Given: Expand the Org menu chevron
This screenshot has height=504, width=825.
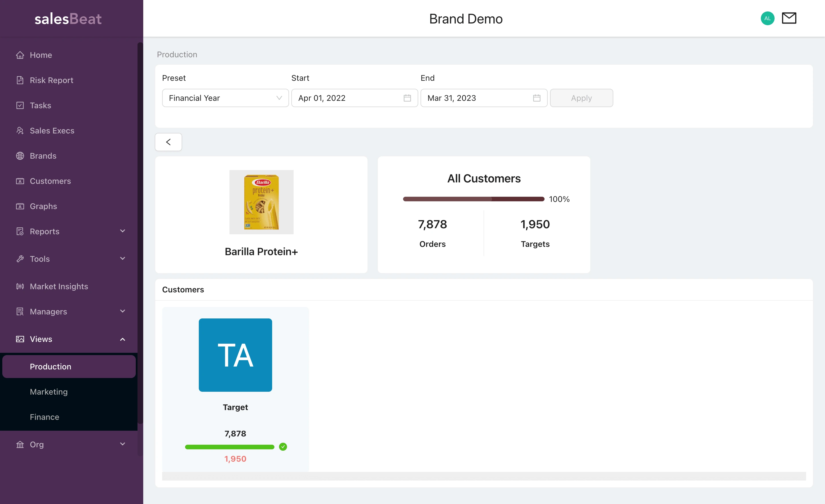Looking at the screenshot, I should (123, 444).
